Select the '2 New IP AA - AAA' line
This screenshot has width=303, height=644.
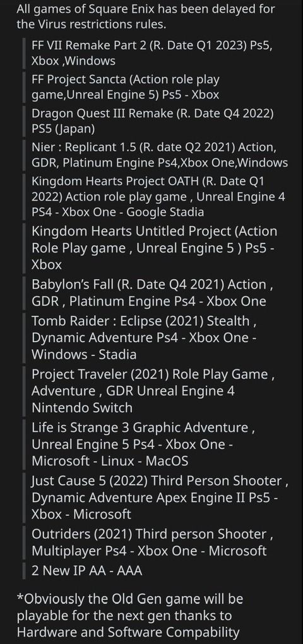[87, 571]
